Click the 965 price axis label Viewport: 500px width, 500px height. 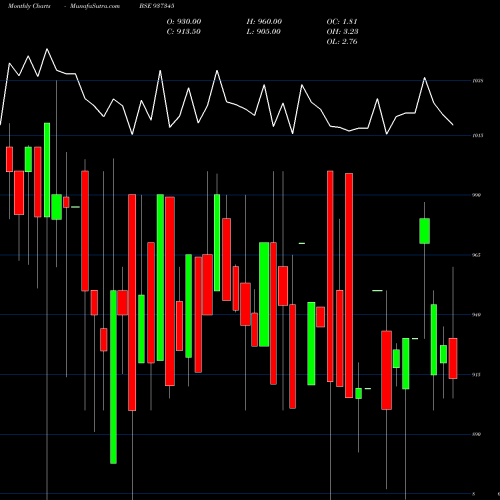coord(477,255)
